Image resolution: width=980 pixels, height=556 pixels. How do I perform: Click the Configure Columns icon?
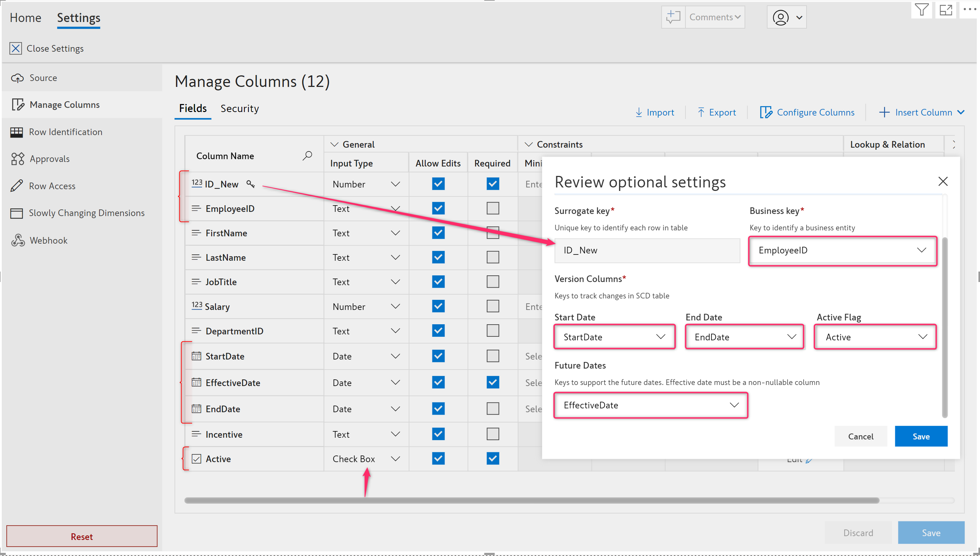[x=765, y=112]
